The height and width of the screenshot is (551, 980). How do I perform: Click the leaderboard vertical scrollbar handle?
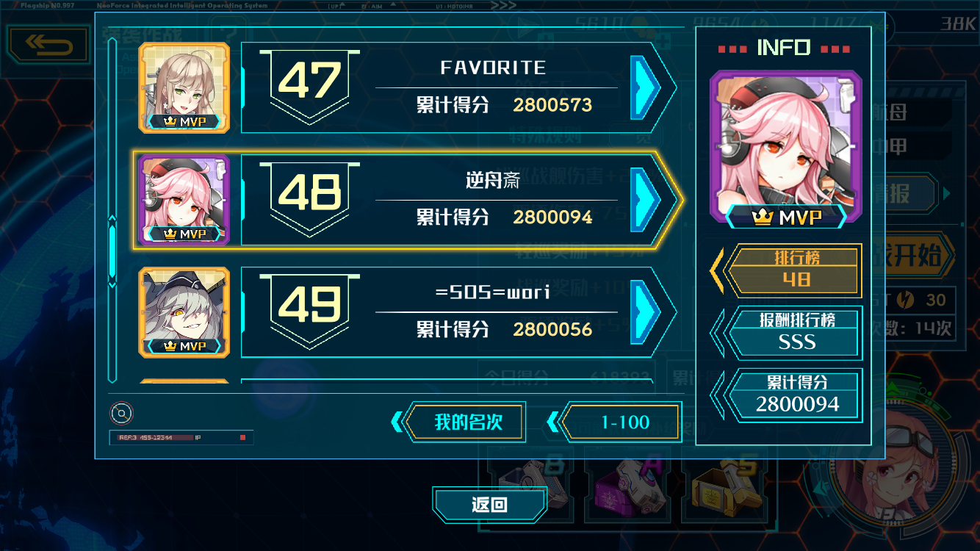112,251
